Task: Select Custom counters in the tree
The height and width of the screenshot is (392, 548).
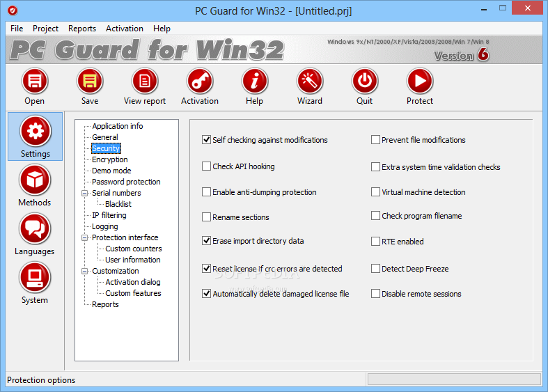Action: [134, 249]
